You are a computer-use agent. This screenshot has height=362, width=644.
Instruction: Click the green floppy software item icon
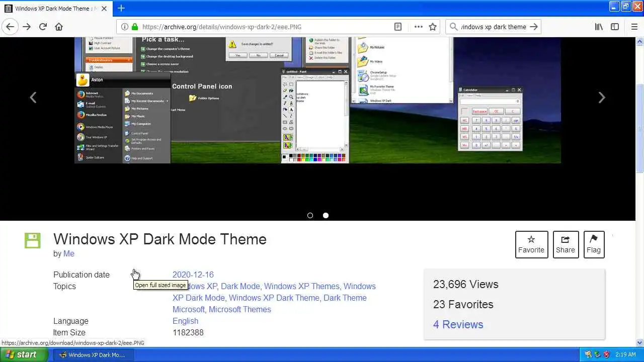pyautogui.click(x=33, y=240)
